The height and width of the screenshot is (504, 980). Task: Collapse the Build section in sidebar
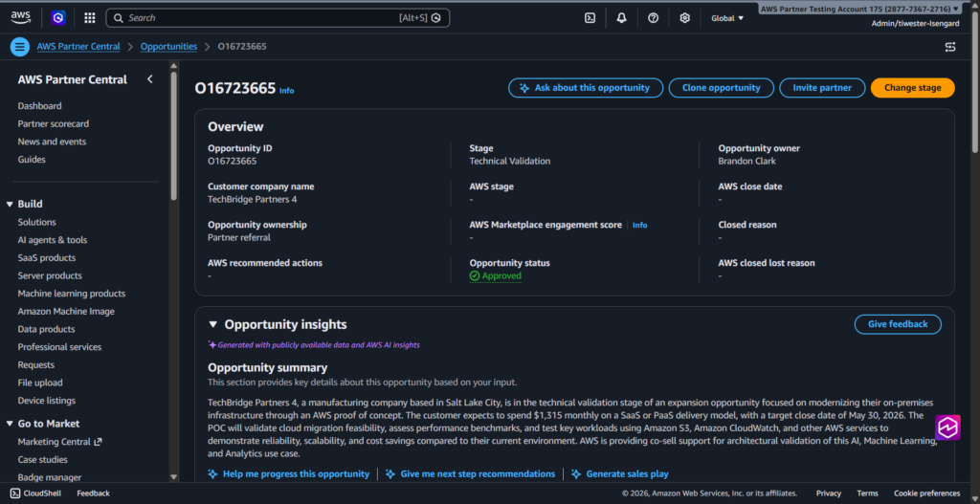(x=10, y=204)
